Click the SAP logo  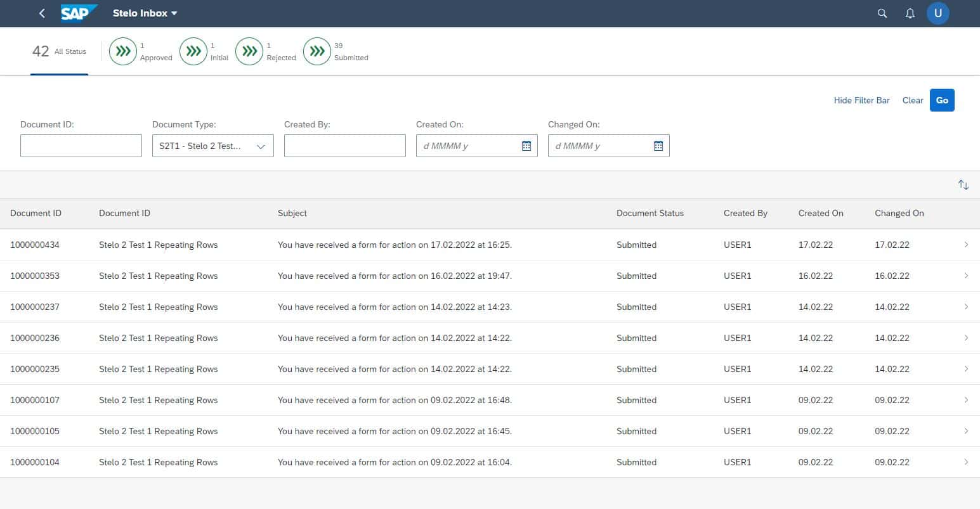[79, 13]
